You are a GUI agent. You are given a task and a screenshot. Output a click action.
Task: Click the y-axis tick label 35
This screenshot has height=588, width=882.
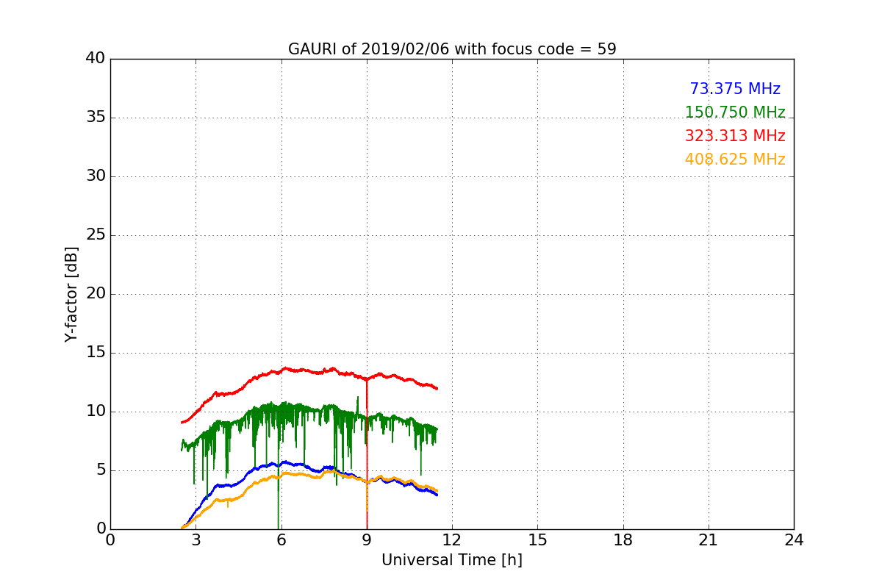click(x=95, y=118)
